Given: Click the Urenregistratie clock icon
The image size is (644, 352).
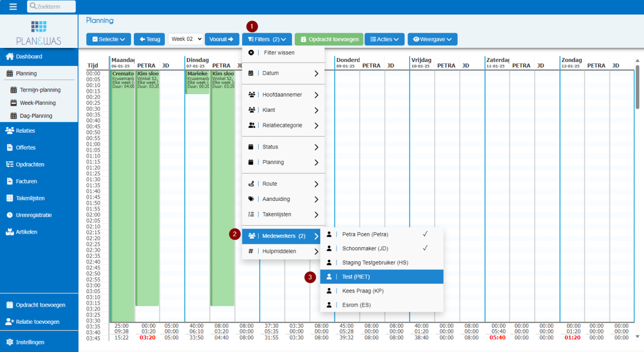Looking at the screenshot, I should [x=10, y=215].
